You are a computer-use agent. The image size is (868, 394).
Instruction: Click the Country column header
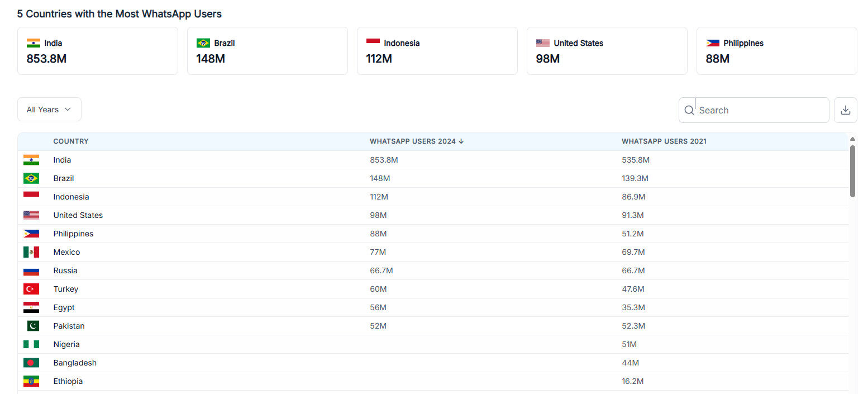[71, 141]
